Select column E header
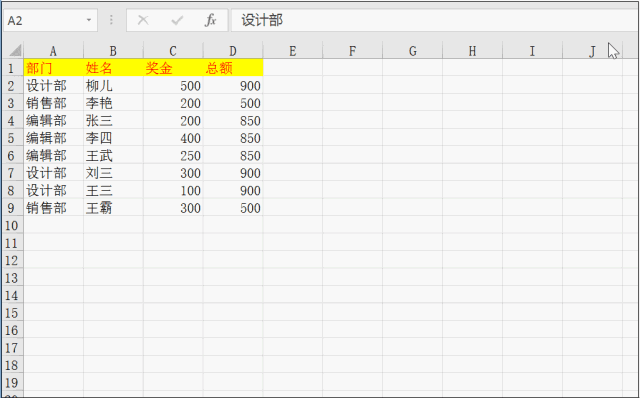Screen dimensions: 640x398 [x=293, y=51]
